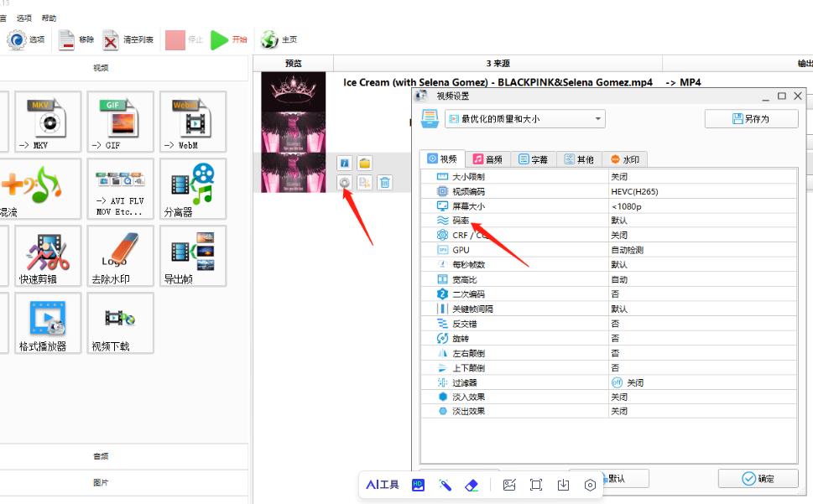
Task: Select the -> GIF conversion tile
Action: (x=120, y=122)
